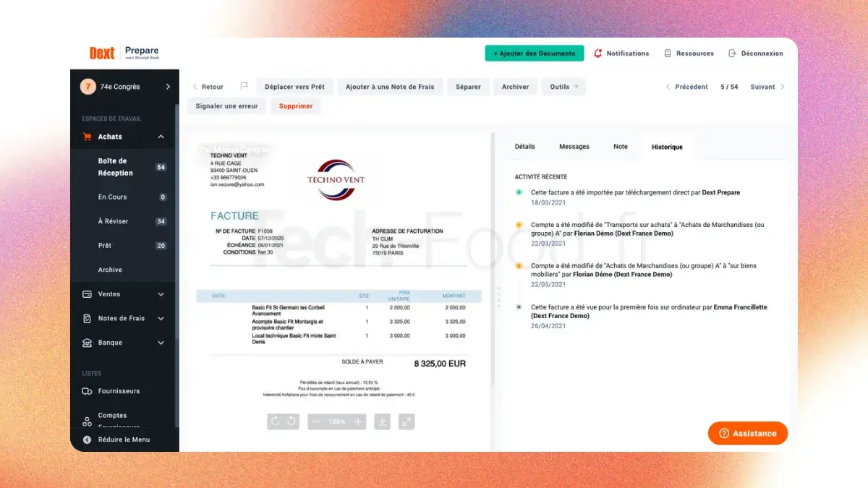The width and height of the screenshot is (868, 488).
Task: Expand the Banque section chevron
Action: (161, 343)
